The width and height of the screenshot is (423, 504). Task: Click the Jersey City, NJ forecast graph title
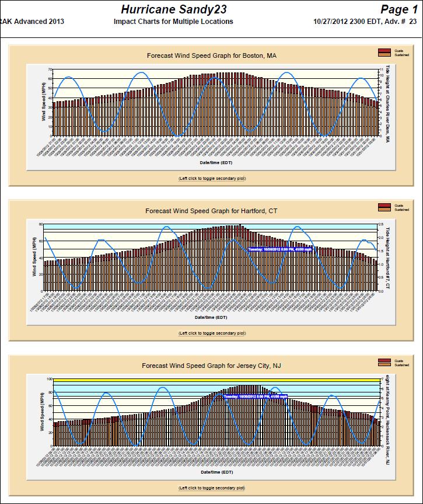[x=211, y=366]
